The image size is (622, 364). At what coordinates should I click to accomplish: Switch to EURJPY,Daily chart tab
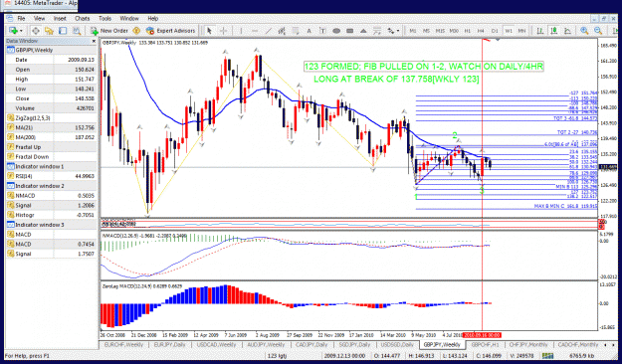coord(169,345)
